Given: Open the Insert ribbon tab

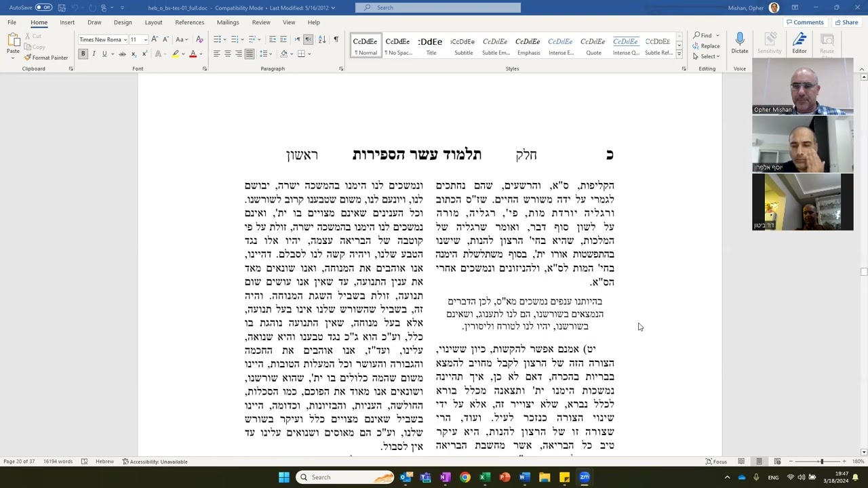Looking at the screenshot, I should coord(67,22).
